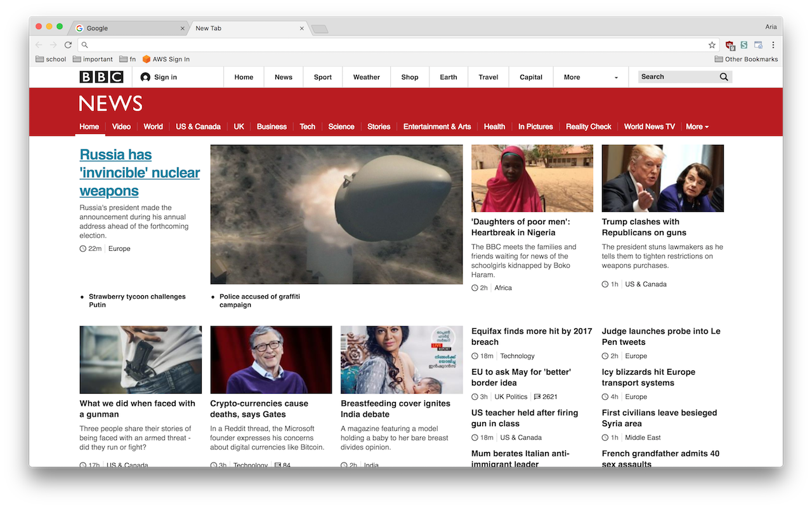Open Capital in BBC top navigation
Screen dimensions: 812x508
[531, 77]
